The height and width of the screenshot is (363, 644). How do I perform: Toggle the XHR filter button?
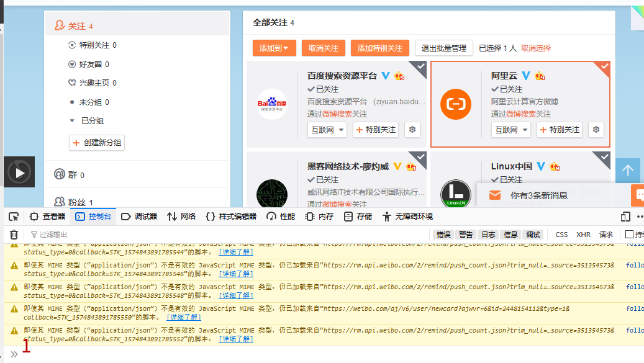coord(583,235)
